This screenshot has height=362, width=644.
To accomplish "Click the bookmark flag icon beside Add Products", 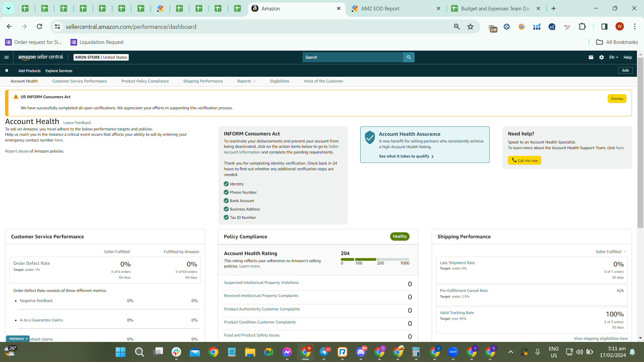I will coord(7,71).
